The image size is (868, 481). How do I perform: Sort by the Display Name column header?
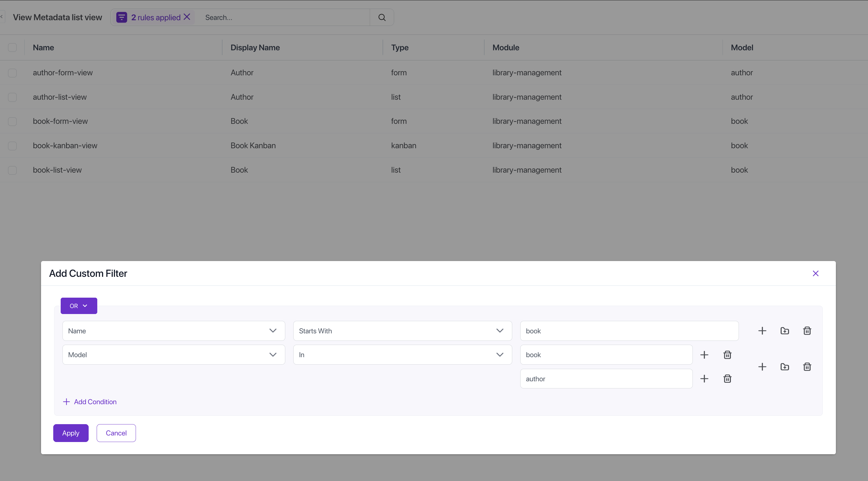(x=255, y=48)
